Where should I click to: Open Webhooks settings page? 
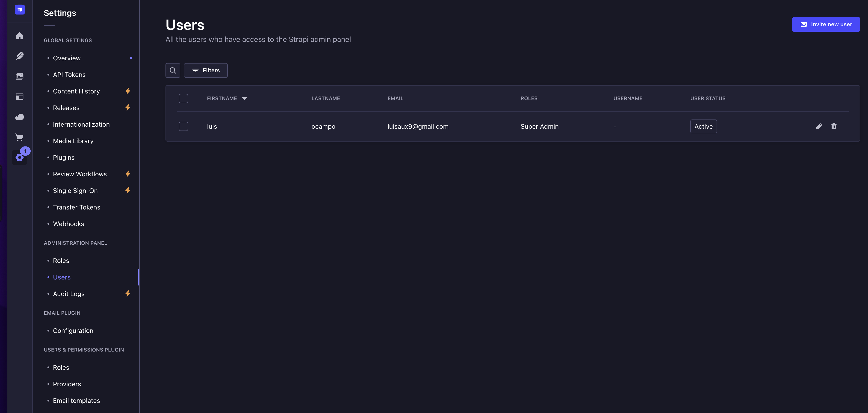coord(68,224)
